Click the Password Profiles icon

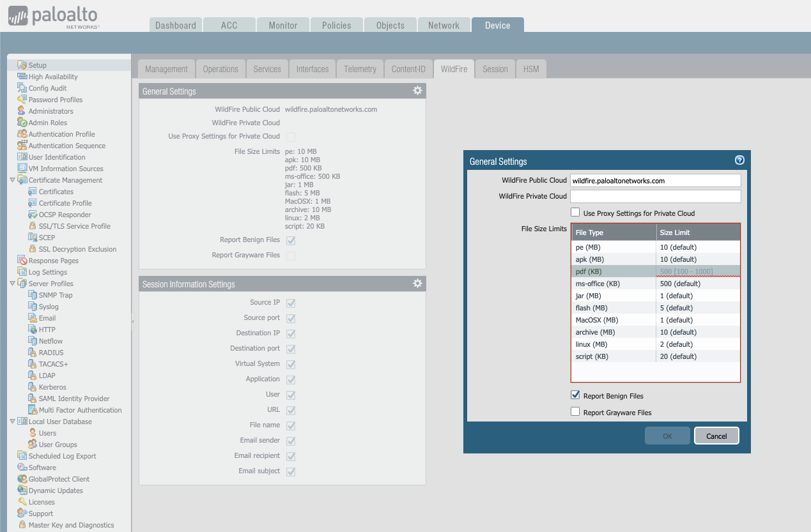pos(22,100)
